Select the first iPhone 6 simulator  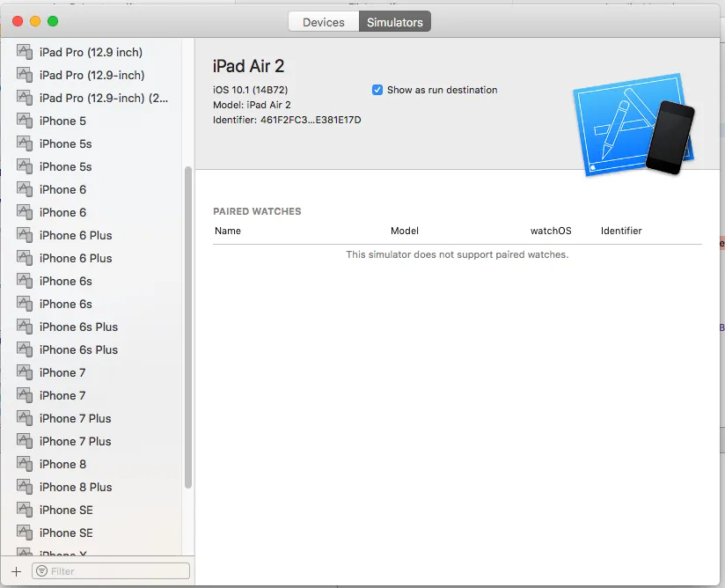(62, 189)
